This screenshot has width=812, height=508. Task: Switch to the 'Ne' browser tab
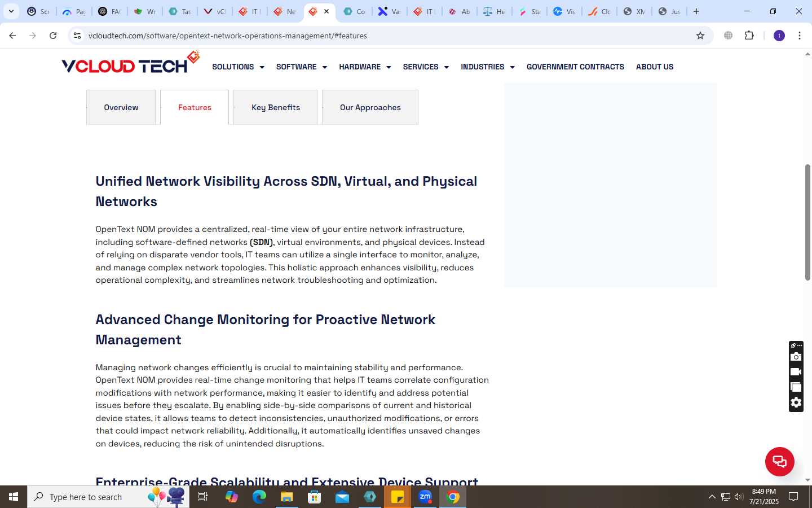285,11
